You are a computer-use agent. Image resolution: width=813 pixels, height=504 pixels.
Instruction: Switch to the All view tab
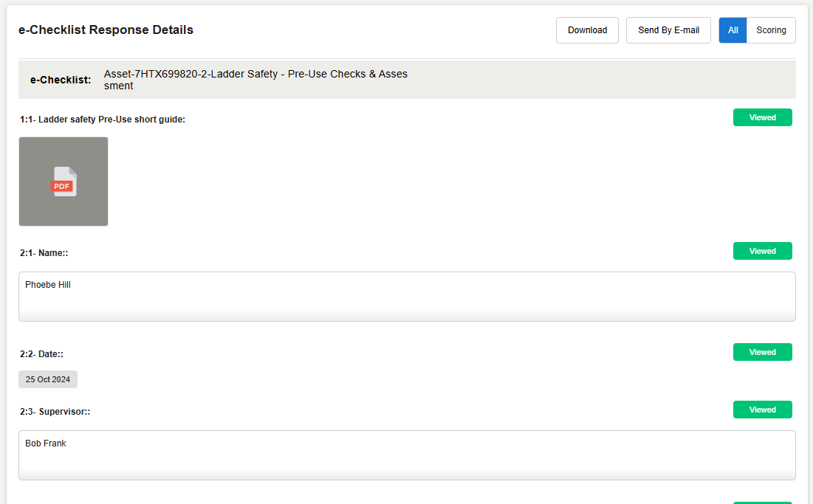coord(733,30)
